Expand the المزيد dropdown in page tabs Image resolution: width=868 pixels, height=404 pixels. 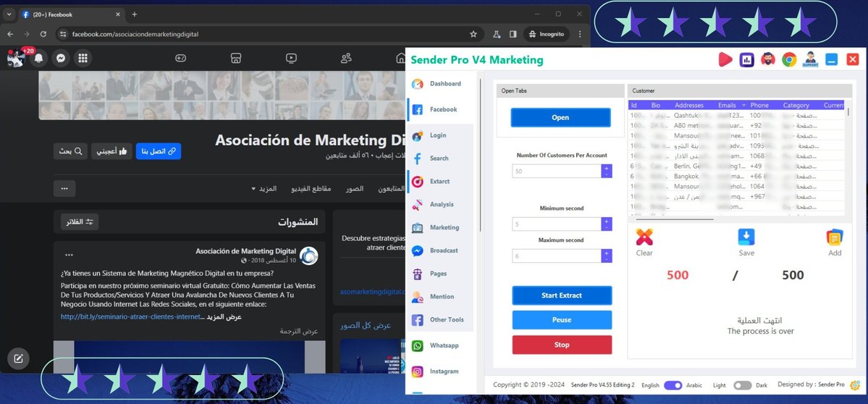pos(264,189)
